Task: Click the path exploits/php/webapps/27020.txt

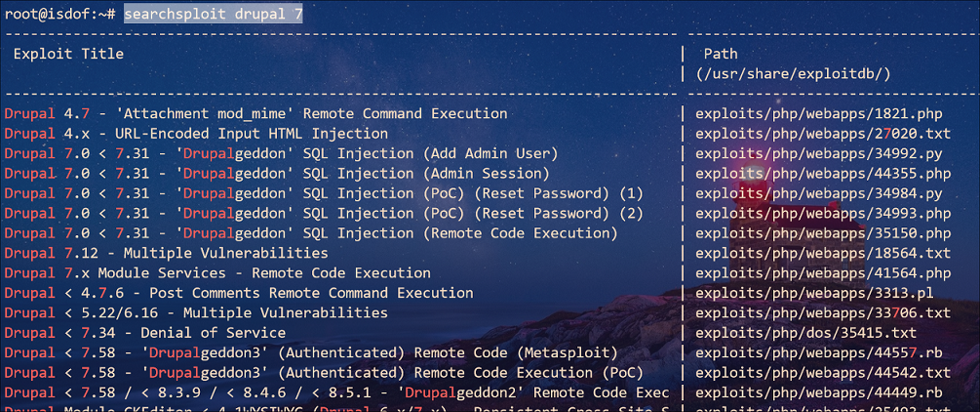Action: click(x=823, y=134)
